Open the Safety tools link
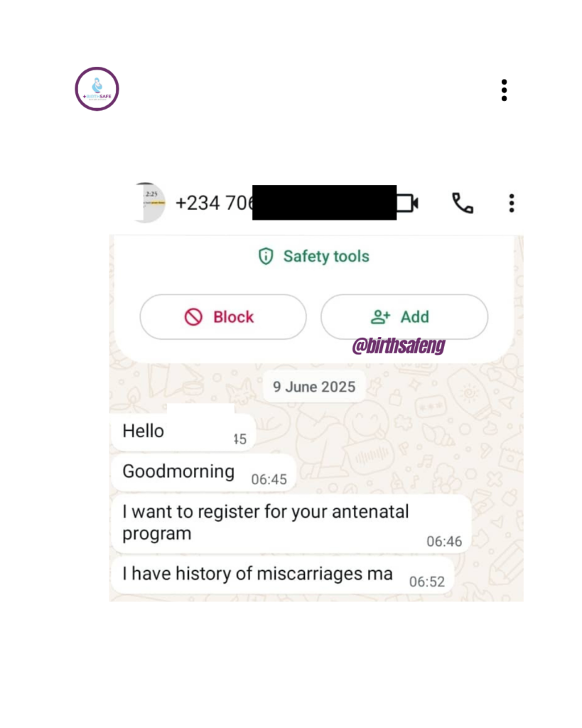This screenshot has width=582, height=728. [x=314, y=256]
